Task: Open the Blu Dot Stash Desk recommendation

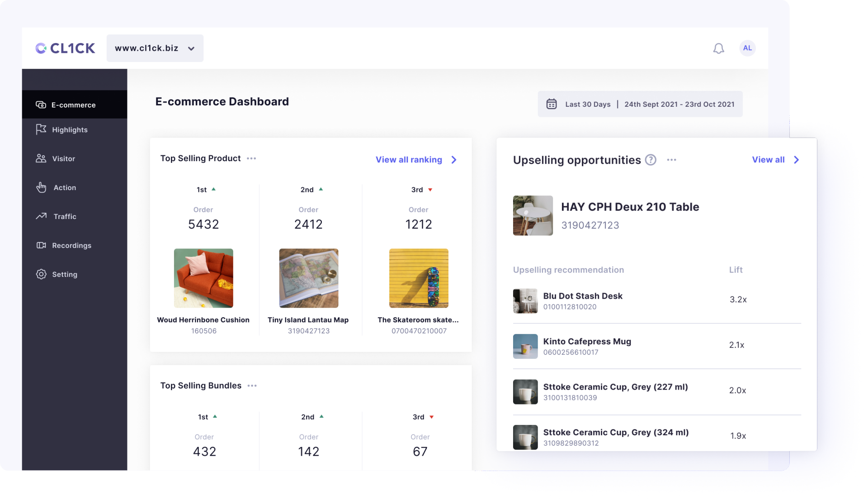Action: (x=582, y=296)
